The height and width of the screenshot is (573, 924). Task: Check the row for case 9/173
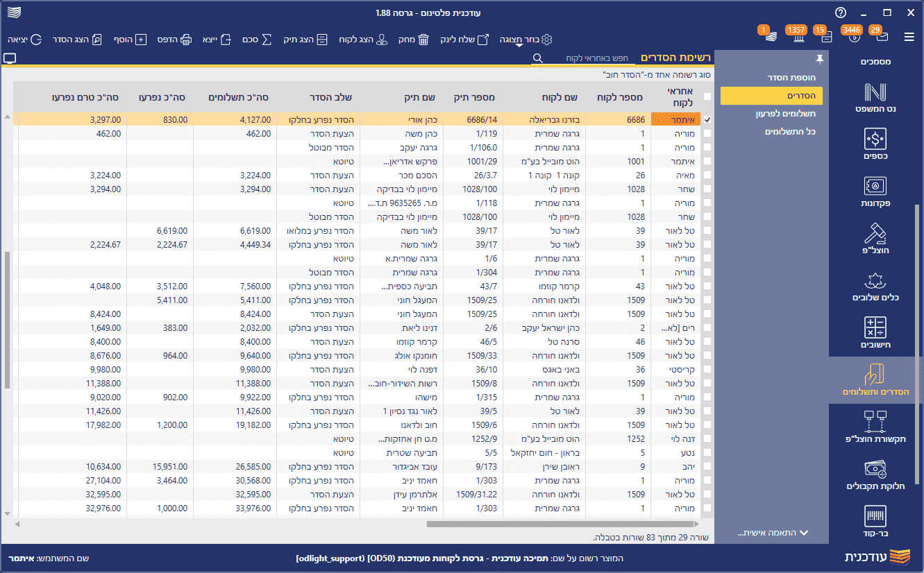(707, 466)
